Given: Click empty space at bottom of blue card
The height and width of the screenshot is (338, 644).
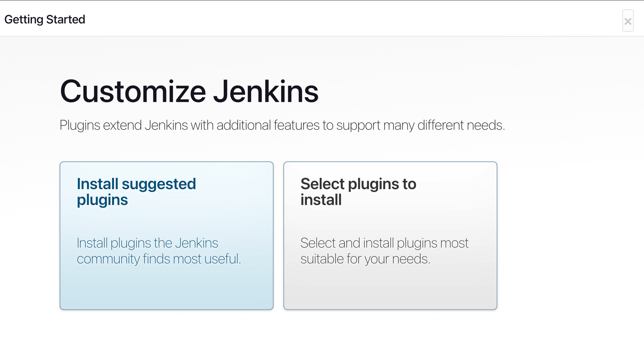Looking at the screenshot, I should coord(166,291).
